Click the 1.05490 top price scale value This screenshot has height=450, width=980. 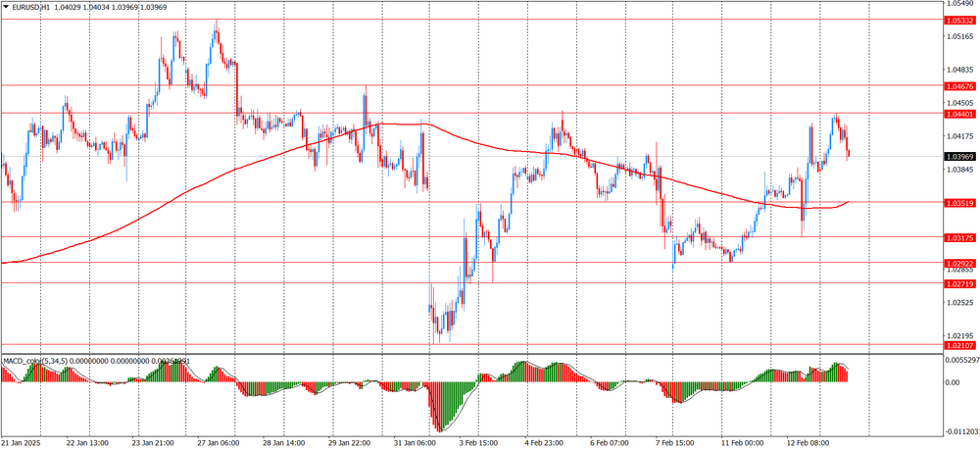959,5
